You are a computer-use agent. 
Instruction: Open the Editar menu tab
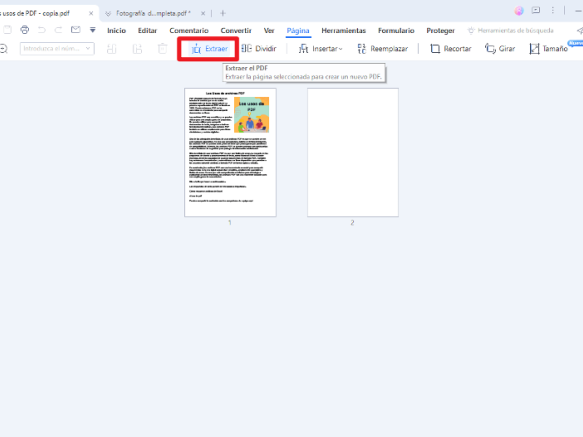click(147, 30)
